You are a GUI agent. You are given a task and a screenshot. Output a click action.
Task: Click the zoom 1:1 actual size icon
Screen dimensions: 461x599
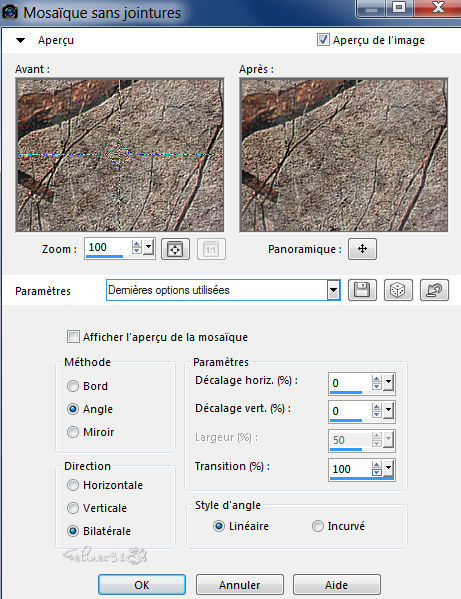click(211, 249)
